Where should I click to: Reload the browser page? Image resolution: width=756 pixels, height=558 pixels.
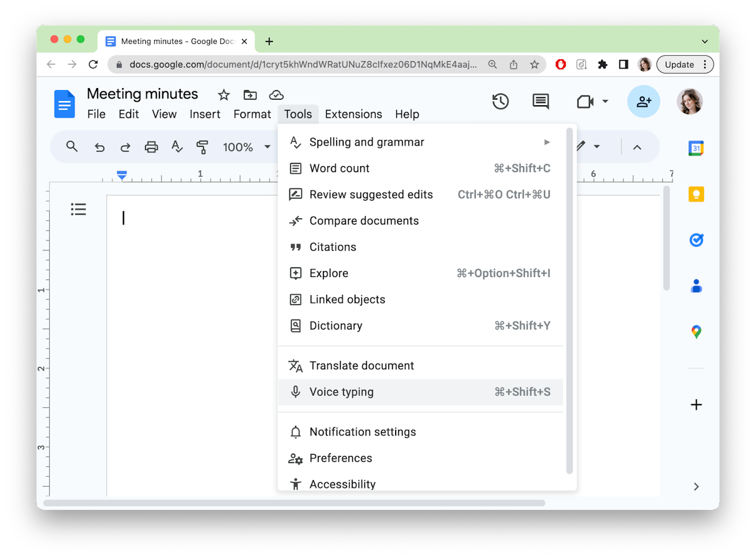coord(93,64)
